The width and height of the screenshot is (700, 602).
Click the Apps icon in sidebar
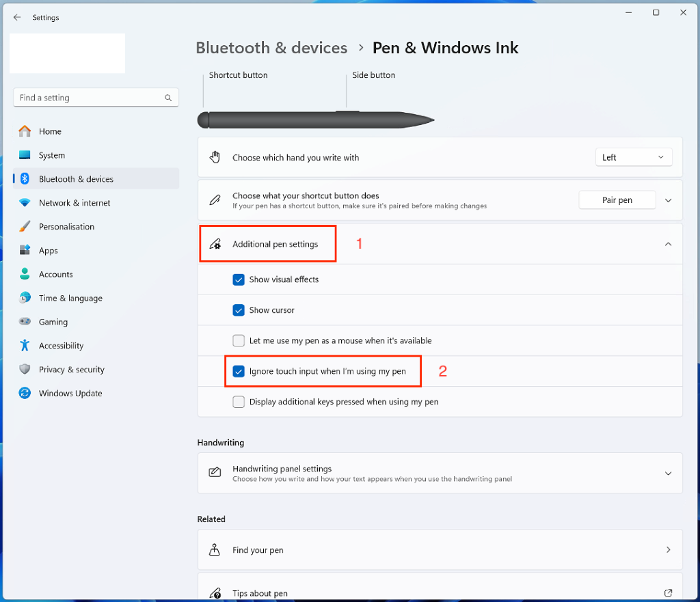pyautogui.click(x=25, y=250)
